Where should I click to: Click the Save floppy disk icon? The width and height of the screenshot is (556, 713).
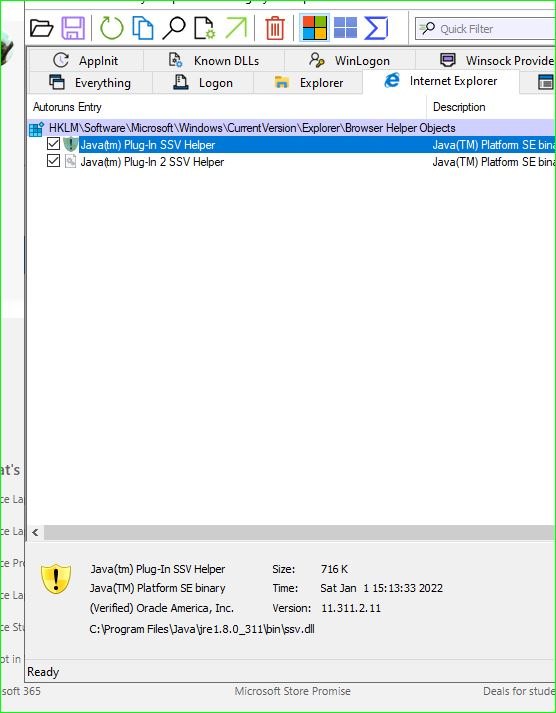[73, 28]
